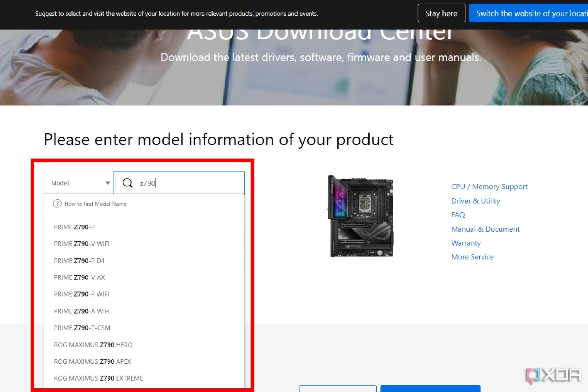Choose ROG MAXIMUS Z790 EXTREME entry
Viewport: 588px width, 392px height.
pos(98,378)
